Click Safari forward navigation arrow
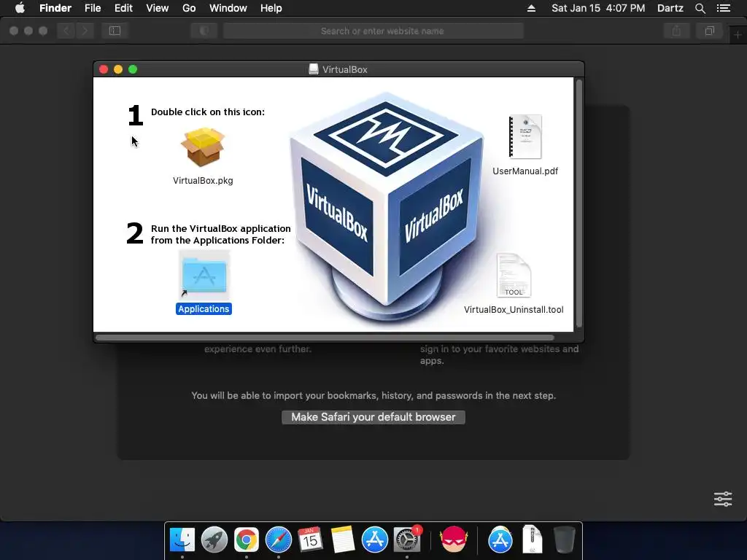Image resolution: width=747 pixels, height=560 pixels. coord(85,31)
